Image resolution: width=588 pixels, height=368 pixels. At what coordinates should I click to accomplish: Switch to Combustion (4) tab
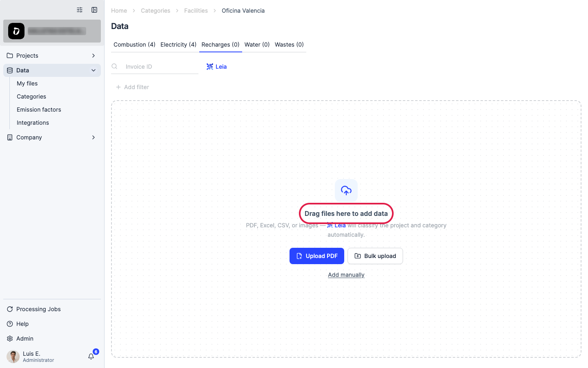134,45
